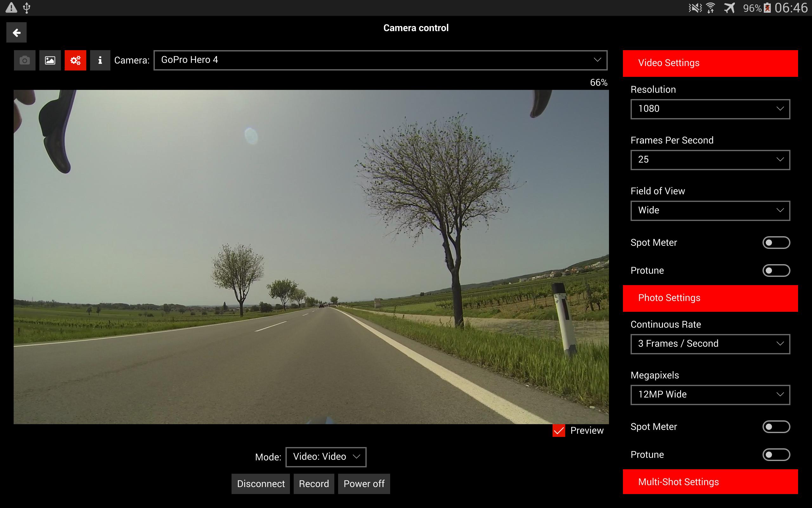The width and height of the screenshot is (812, 508).
Task: Click the Disconnect button
Action: (x=261, y=484)
